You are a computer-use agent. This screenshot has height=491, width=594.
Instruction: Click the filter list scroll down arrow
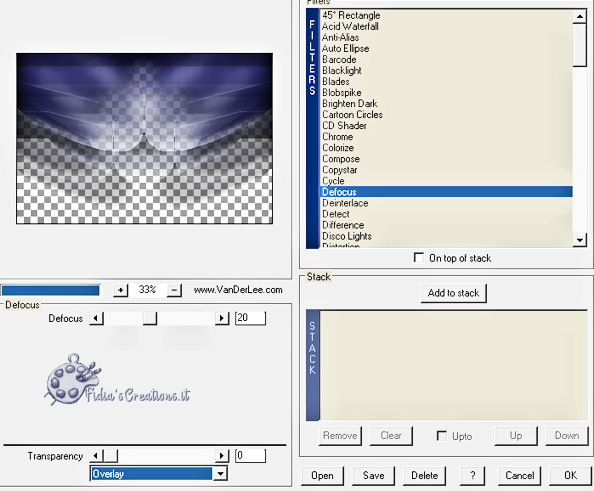(580, 240)
